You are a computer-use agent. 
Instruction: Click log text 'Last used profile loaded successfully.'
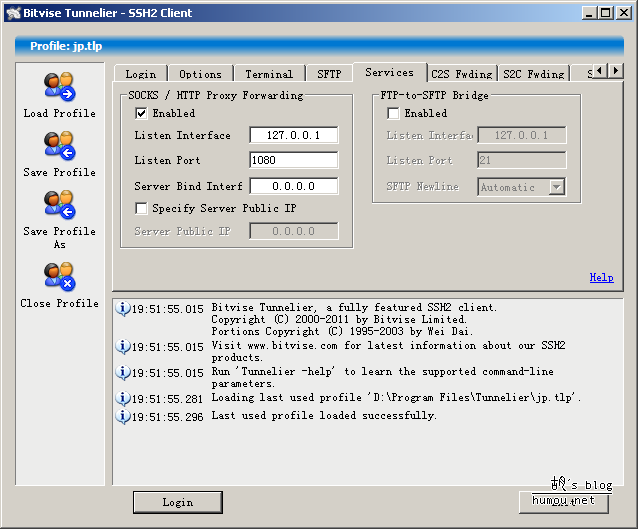pos(324,415)
